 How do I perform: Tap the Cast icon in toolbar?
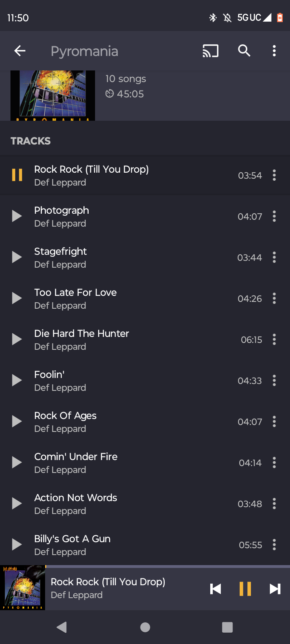pyautogui.click(x=210, y=51)
